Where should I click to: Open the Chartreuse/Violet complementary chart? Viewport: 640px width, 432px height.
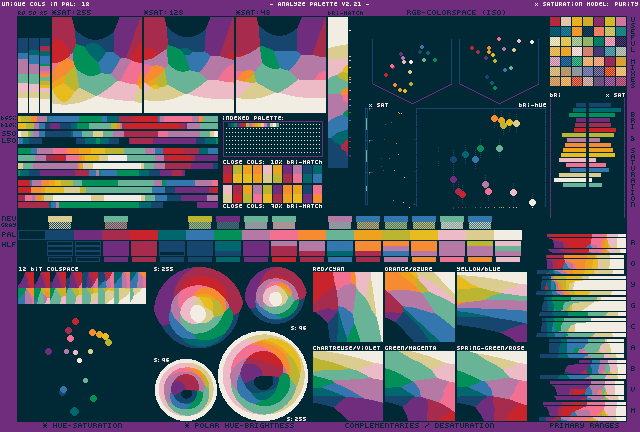[347, 385]
